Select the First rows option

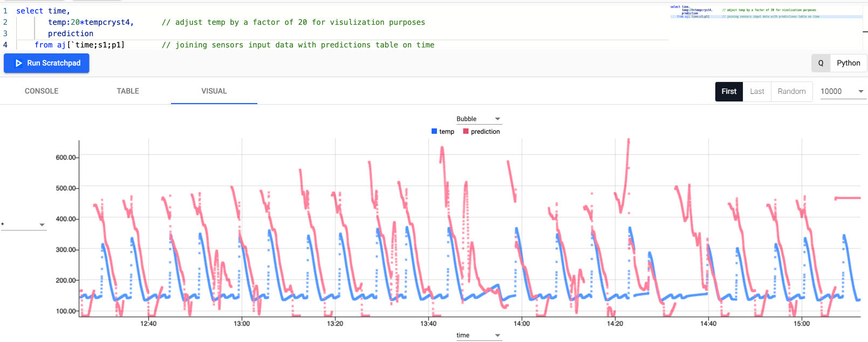point(729,91)
